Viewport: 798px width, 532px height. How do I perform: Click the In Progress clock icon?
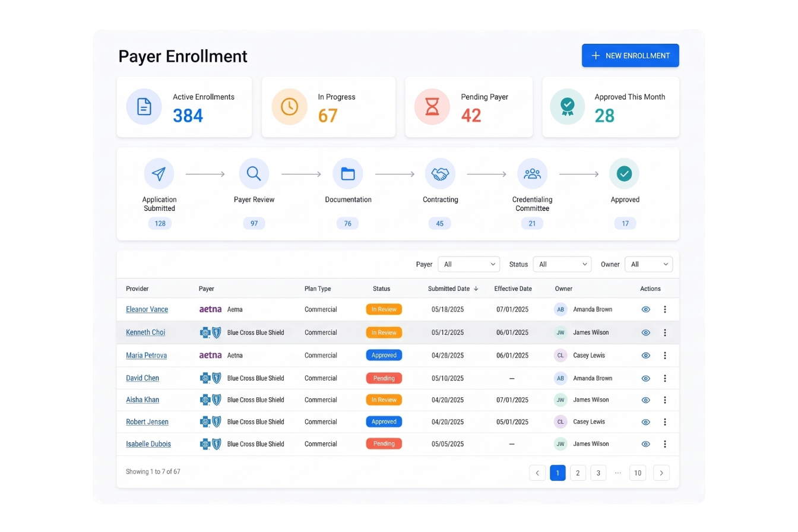point(290,107)
